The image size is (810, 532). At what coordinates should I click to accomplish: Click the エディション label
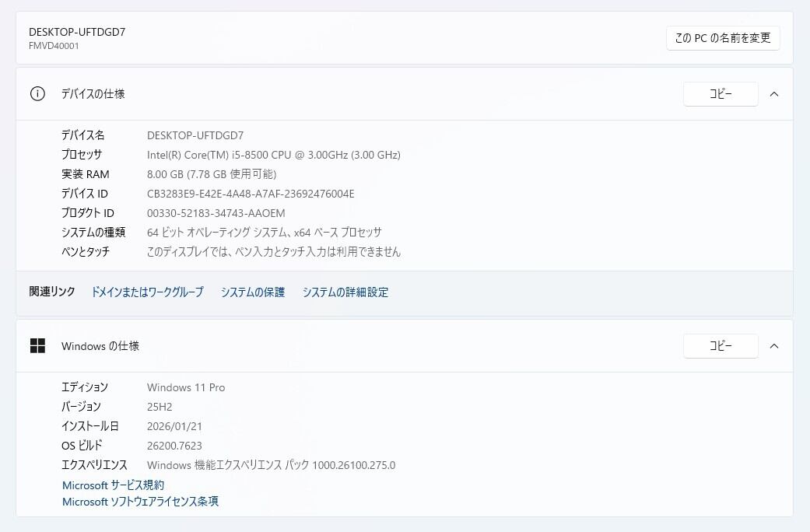85,387
